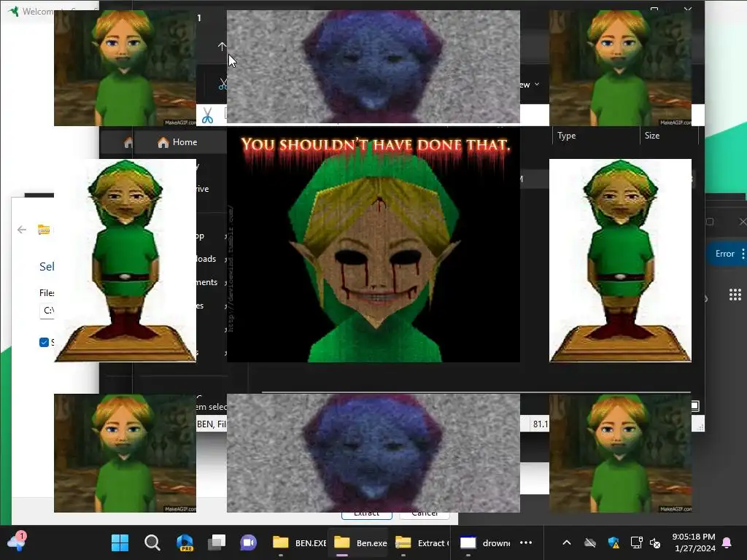Screen dimensions: 747x560
Task: Click the Cut scissors in the dark toolbar
Action: click(x=223, y=84)
